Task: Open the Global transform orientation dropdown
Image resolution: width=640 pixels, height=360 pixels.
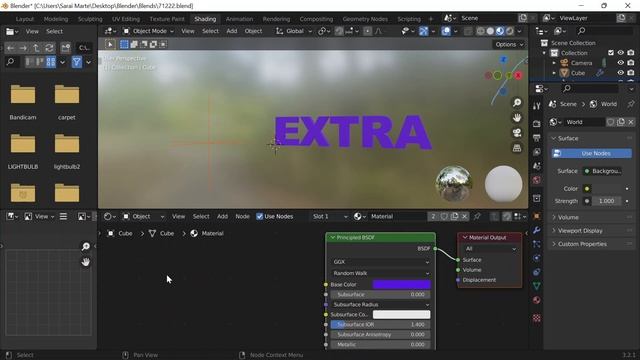Action: (x=294, y=31)
